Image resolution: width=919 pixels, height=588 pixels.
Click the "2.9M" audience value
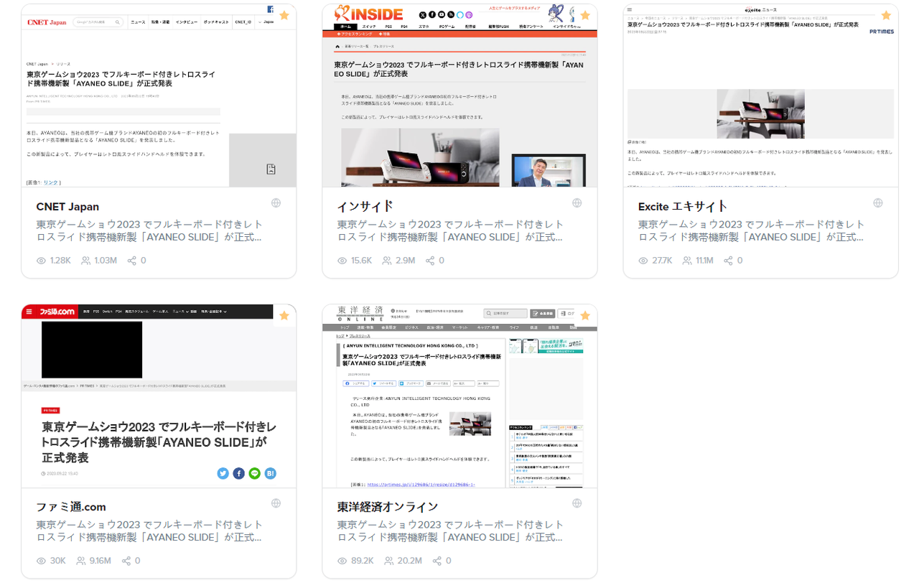(x=405, y=261)
